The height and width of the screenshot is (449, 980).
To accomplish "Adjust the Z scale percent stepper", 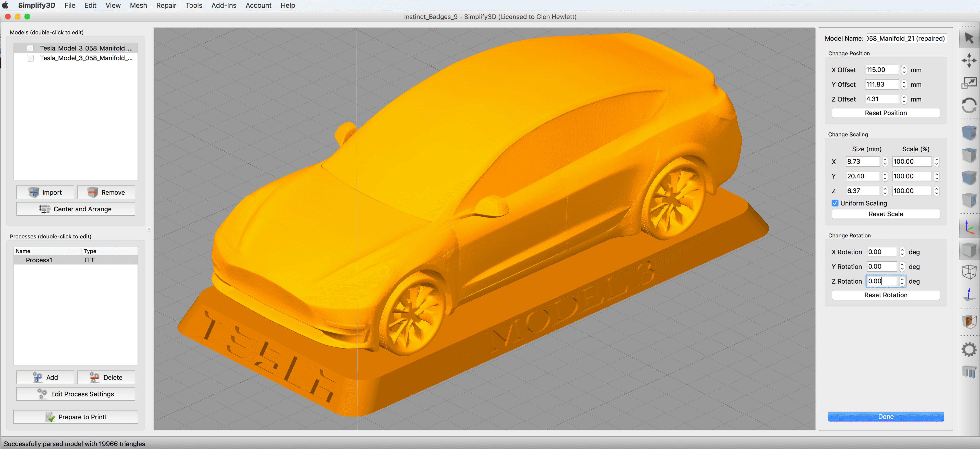I will (936, 191).
